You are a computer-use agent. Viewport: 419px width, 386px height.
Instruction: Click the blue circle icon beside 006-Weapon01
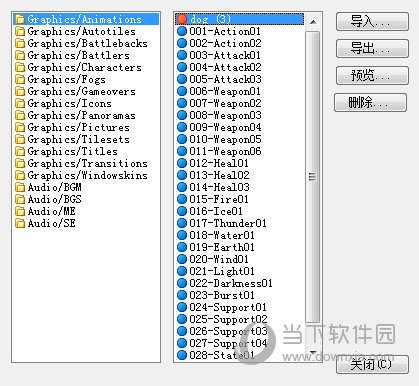[182, 91]
